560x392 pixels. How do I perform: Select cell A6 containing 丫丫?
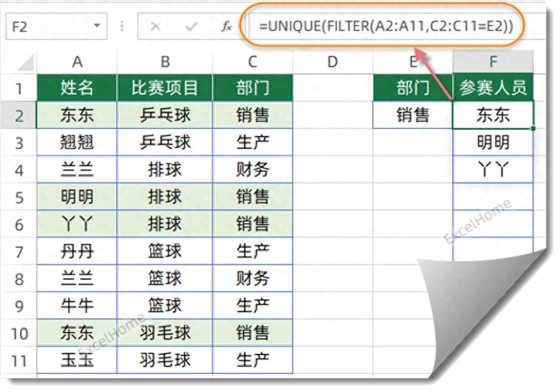point(77,224)
